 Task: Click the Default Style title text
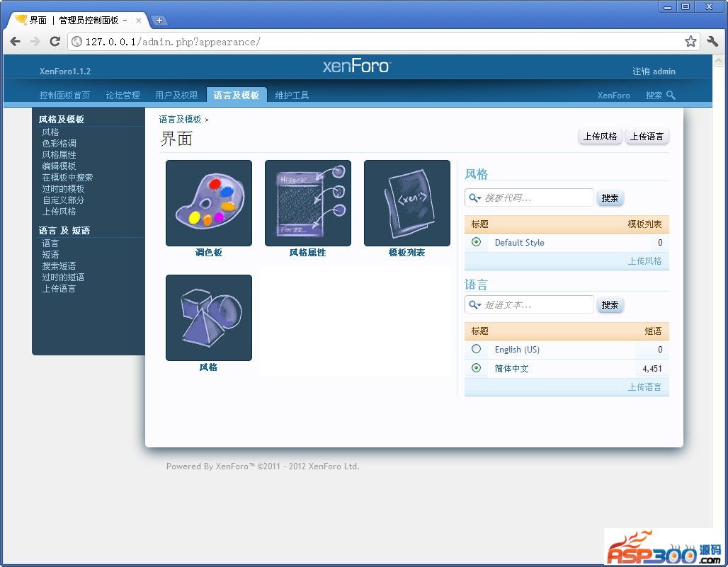[x=519, y=242]
